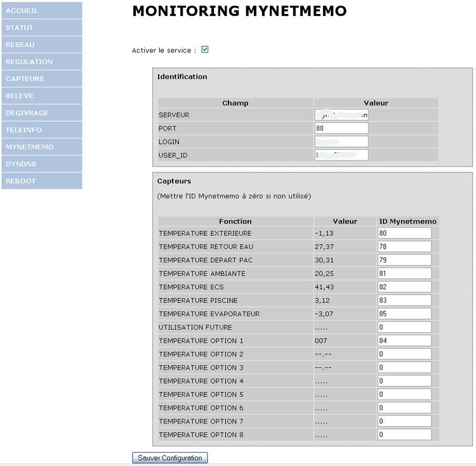Viewport: 476px width, 466px height.
Task: Edit ID for TEMPERATURE RETOUR EAU
Action: tap(404, 247)
